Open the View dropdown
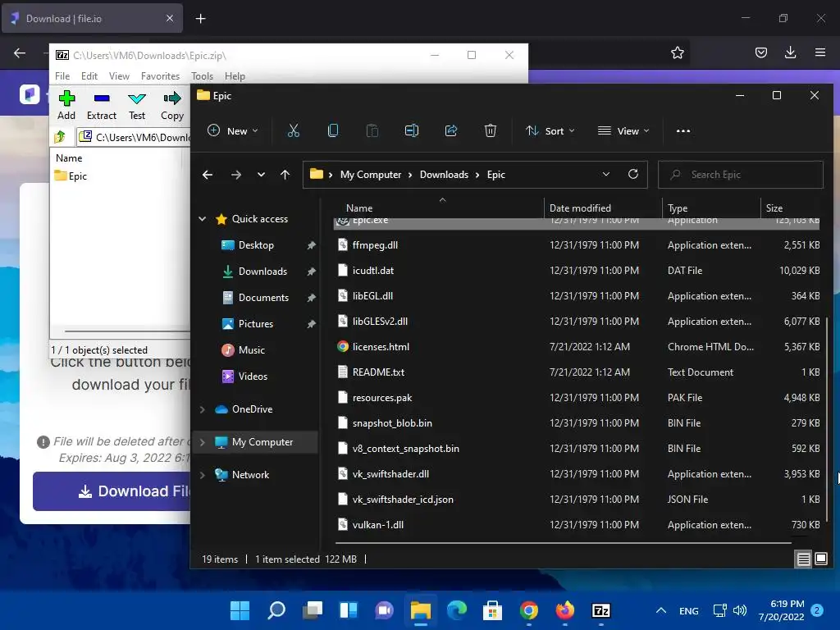This screenshot has width=840, height=630. pos(623,130)
